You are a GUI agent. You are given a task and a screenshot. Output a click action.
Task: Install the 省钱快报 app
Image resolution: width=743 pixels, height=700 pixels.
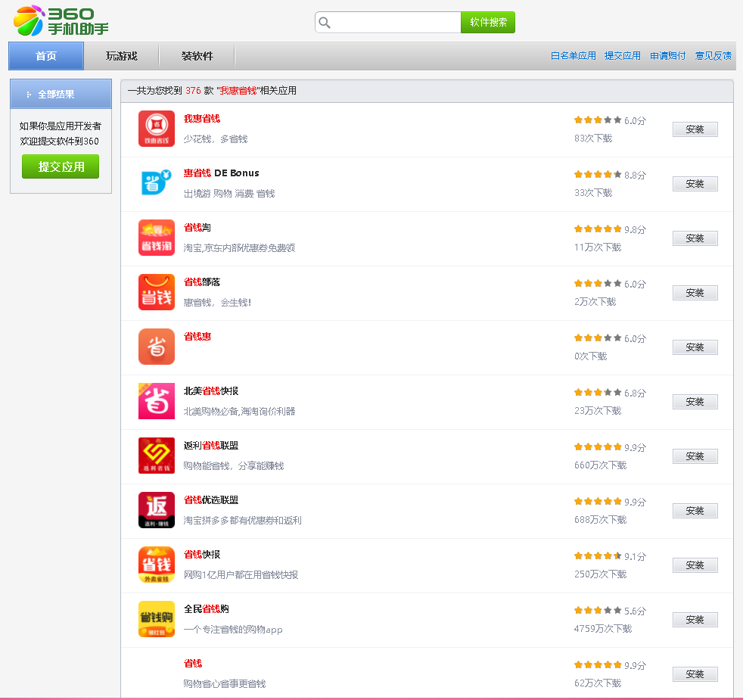695,565
